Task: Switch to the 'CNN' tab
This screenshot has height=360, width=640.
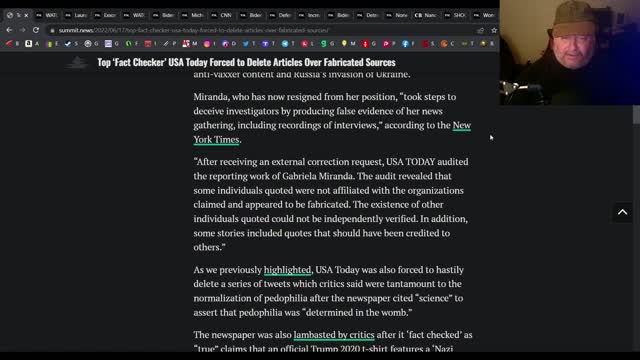Action: tap(222, 15)
